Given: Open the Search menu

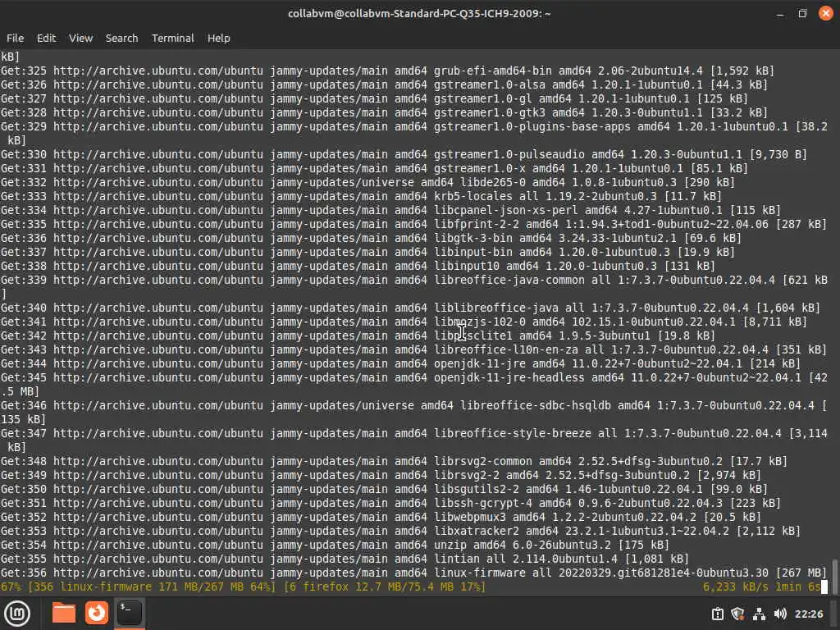Looking at the screenshot, I should [x=121, y=38].
